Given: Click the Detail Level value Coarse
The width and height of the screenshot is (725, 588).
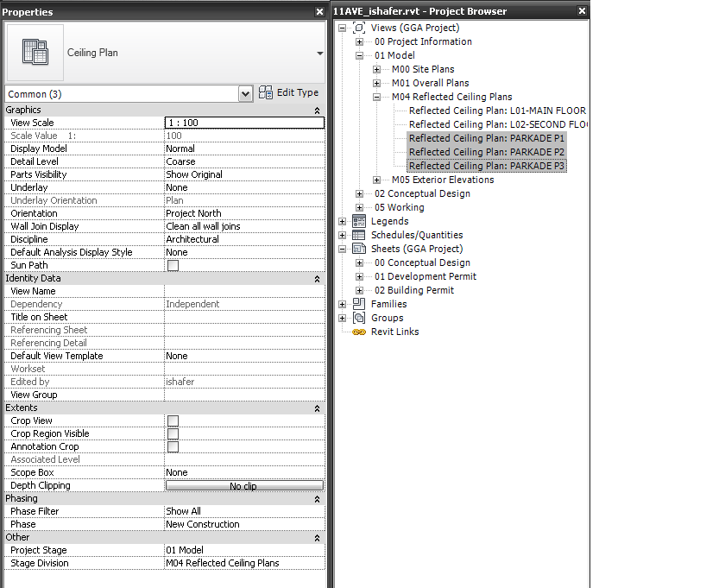Looking at the screenshot, I should [x=244, y=161].
